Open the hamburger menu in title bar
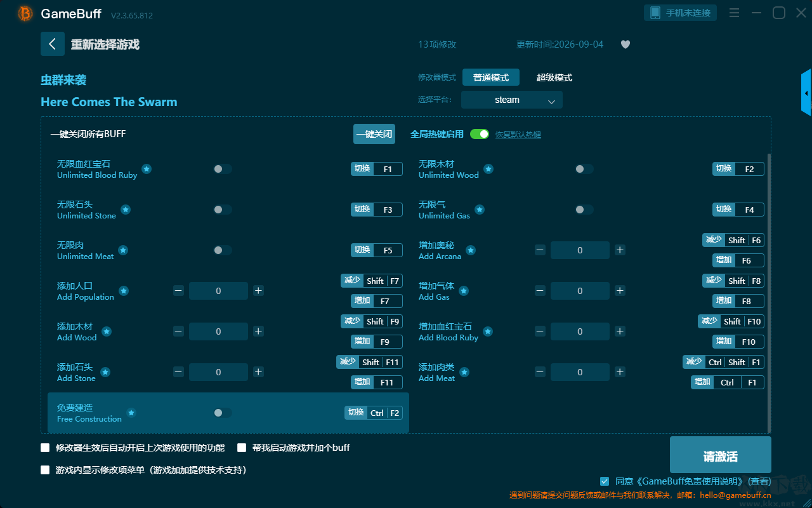 coord(734,13)
